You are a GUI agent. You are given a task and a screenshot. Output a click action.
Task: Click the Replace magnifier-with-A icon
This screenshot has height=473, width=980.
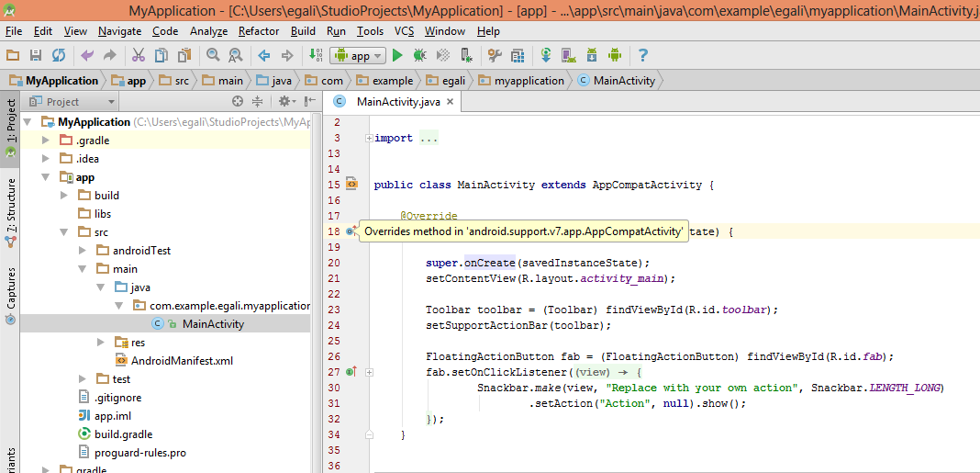pyautogui.click(x=235, y=56)
